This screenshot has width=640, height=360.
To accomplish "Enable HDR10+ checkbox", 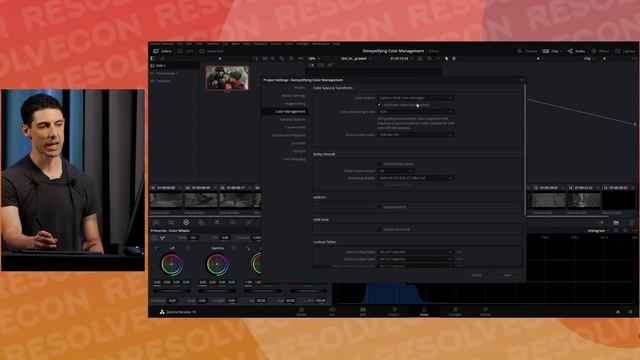I will [x=380, y=207].
